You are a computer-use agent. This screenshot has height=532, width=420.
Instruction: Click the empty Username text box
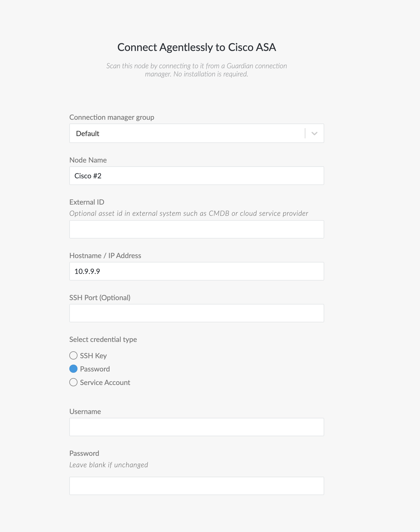click(196, 427)
